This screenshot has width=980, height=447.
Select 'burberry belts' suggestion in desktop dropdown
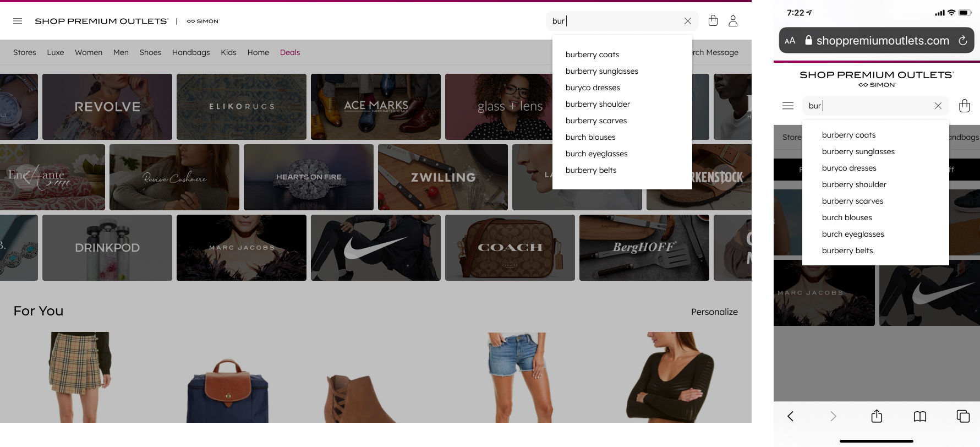(x=591, y=170)
